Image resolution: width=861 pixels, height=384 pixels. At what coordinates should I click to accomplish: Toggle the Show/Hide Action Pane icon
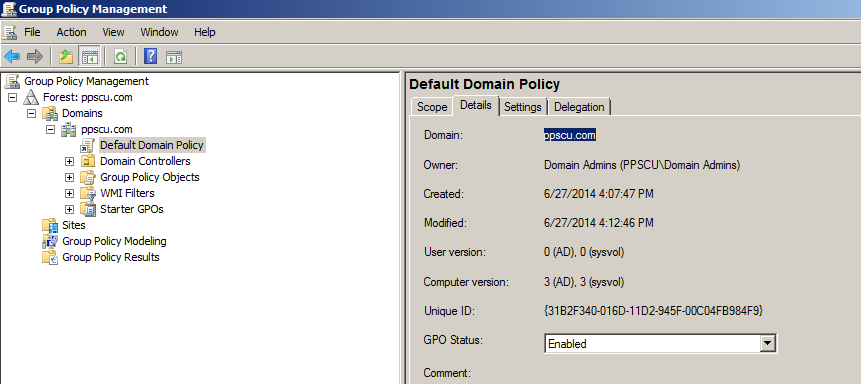(174, 56)
